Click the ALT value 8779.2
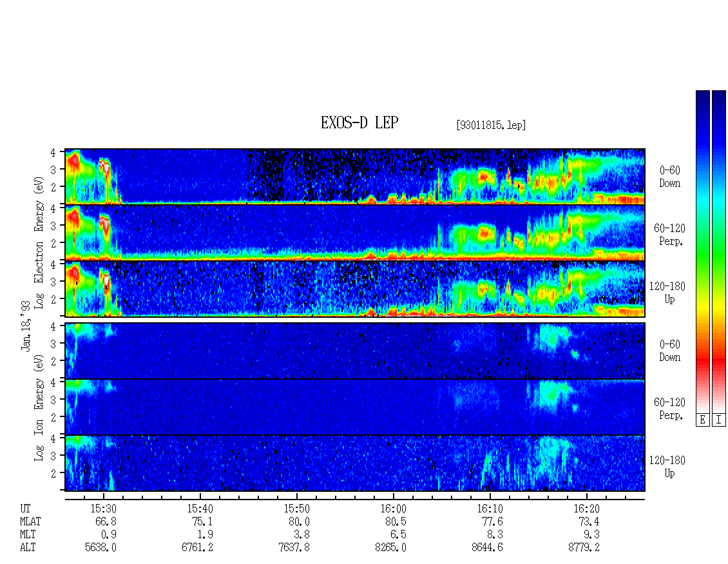The height and width of the screenshot is (564, 728). 584,548
